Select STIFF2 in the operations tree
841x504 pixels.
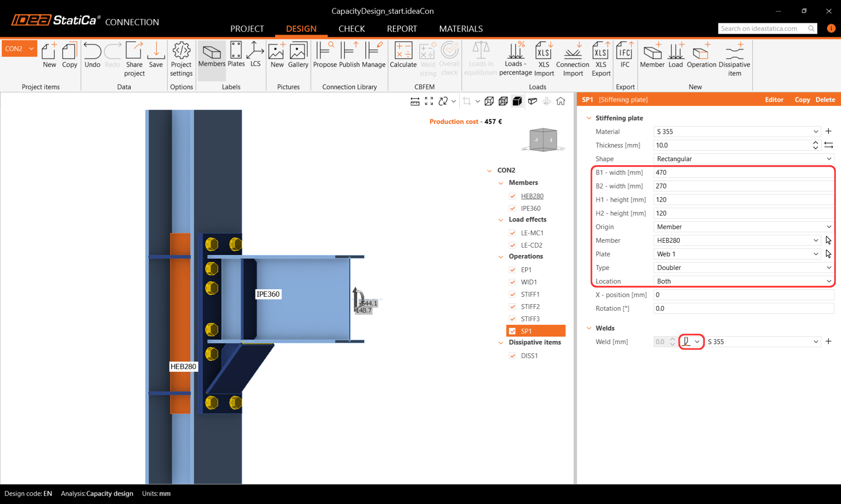530,306
